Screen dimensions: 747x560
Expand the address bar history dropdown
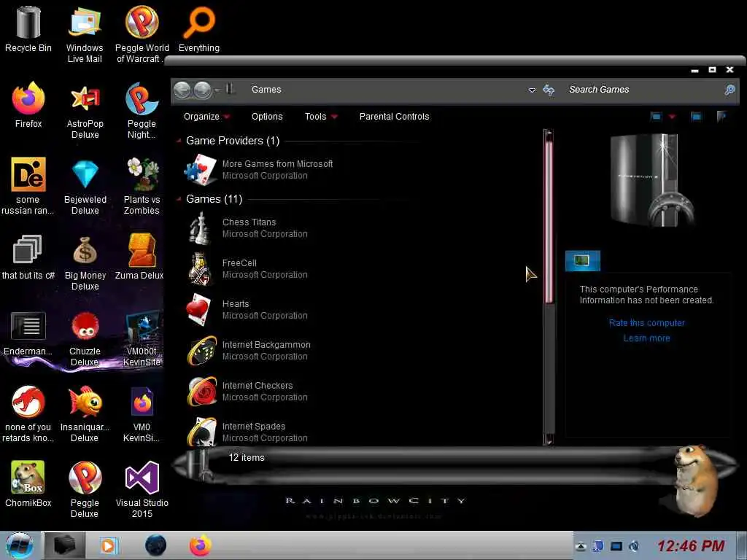coord(532,90)
